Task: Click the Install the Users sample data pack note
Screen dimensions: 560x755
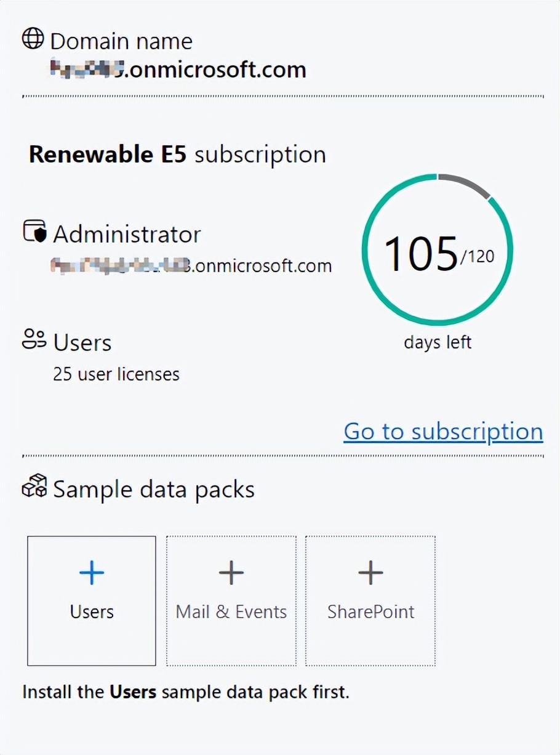Action: (x=185, y=692)
